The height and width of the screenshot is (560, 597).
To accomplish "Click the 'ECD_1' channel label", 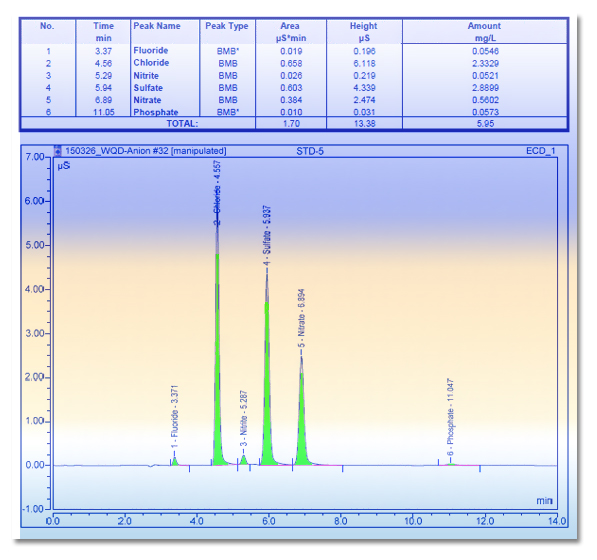I will click(x=540, y=151).
